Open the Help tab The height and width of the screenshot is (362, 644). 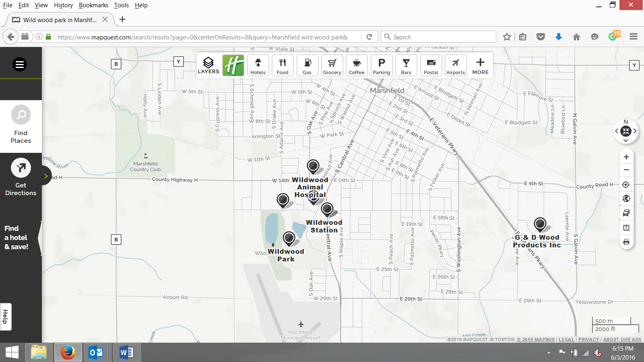(x=6, y=317)
